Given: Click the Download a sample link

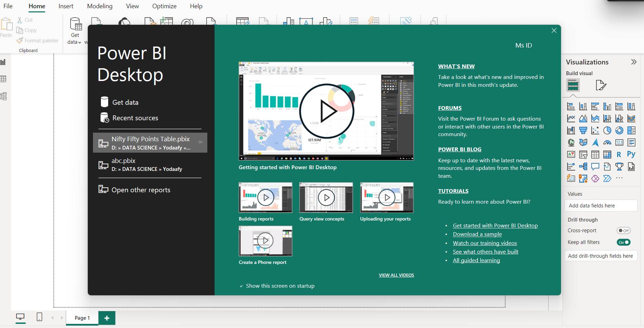Looking at the screenshot, I should tap(477, 234).
